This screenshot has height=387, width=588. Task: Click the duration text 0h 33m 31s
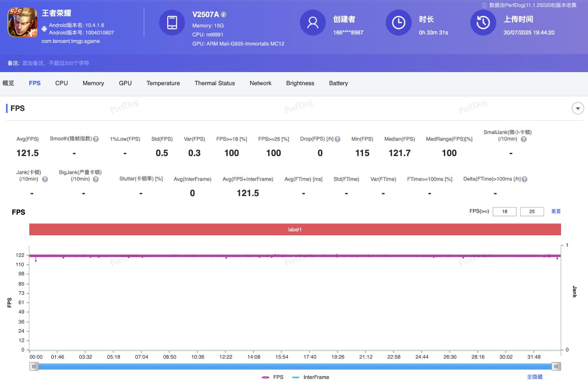pos(433,32)
